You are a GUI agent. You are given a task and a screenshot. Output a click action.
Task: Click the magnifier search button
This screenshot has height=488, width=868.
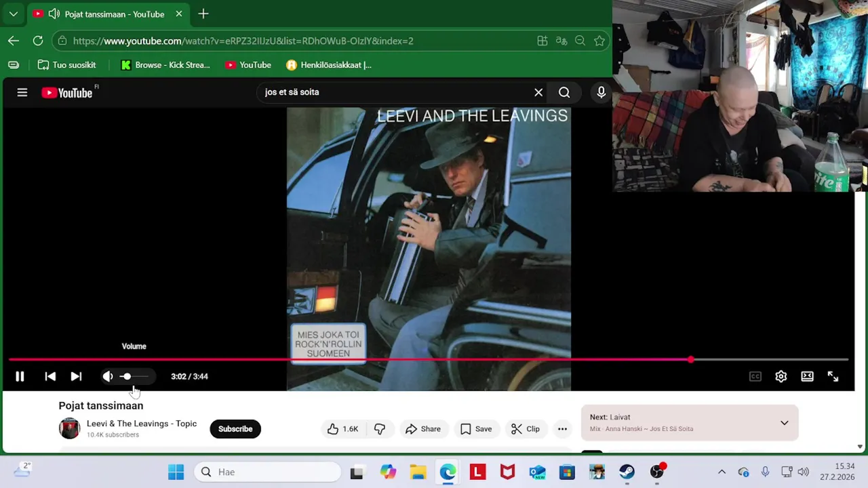click(564, 92)
